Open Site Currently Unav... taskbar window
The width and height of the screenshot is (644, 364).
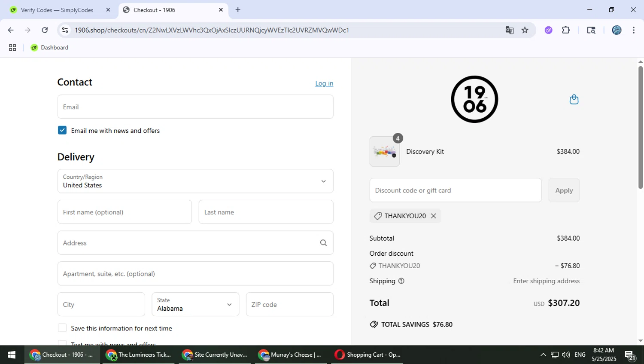pos(215,355)
